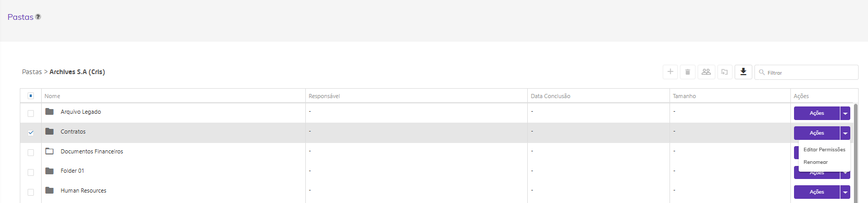
Task: Click the help question mark beside Pastas
Action: point(38,17)
